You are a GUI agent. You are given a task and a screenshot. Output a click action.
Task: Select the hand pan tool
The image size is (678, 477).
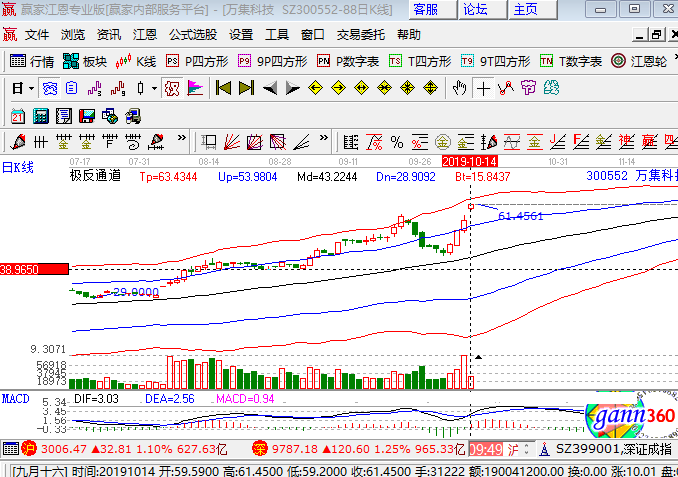[460, 88]
